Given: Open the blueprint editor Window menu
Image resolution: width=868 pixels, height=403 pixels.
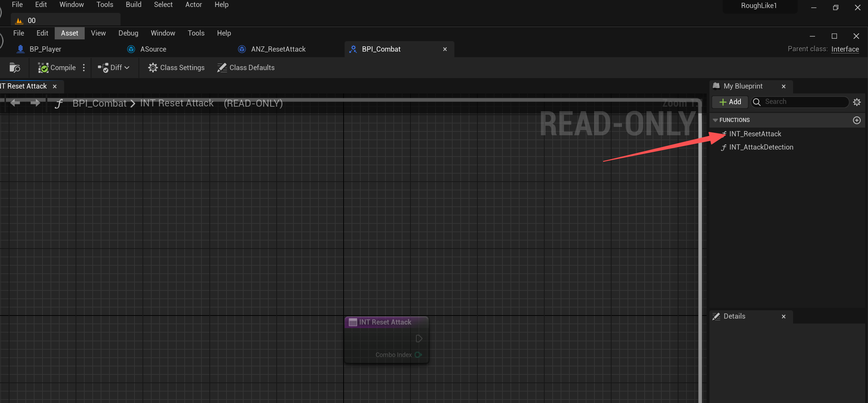Looking at the screenshot, I should click(163, 33).
